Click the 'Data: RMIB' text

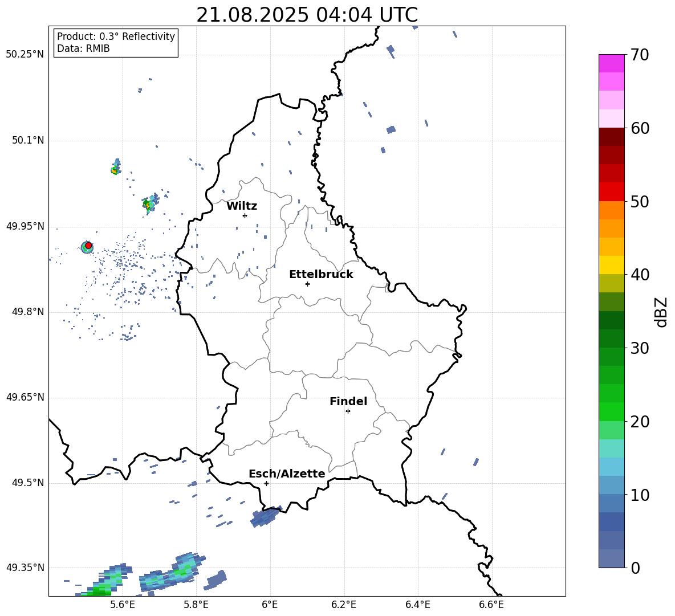pyautogui.click(x=83, y=48)
